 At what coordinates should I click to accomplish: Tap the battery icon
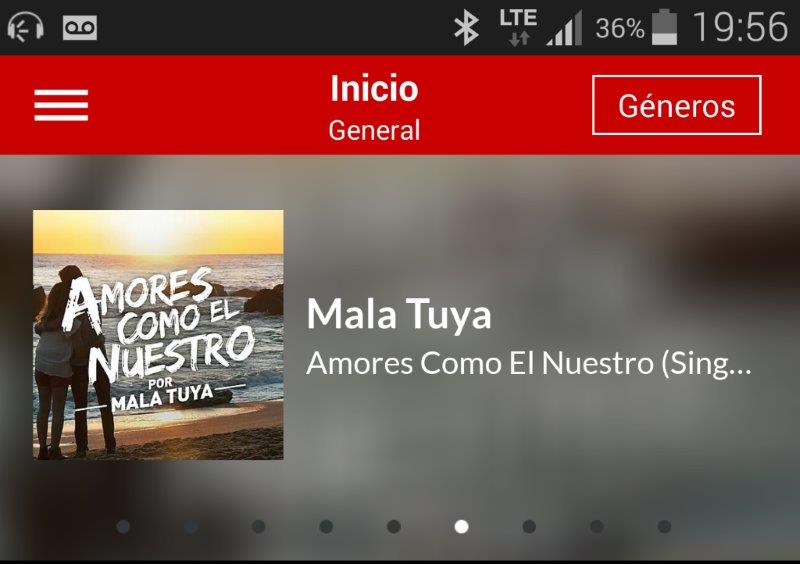click(665, 27)
